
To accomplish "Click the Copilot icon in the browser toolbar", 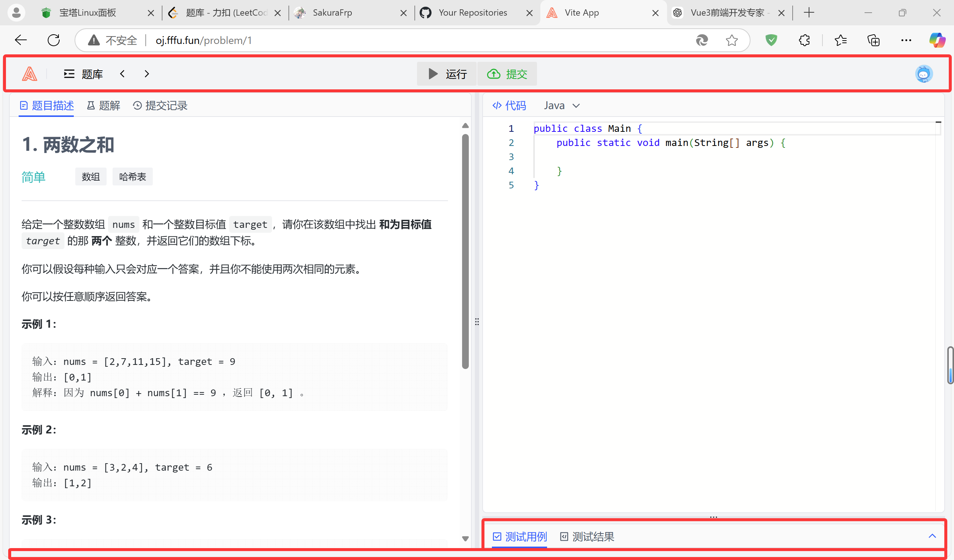I will coord(936,40).
